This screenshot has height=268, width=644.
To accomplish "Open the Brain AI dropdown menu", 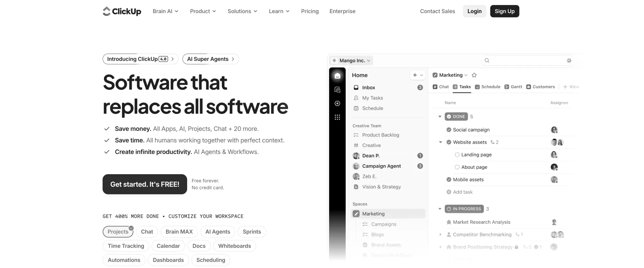I will [165, 11].
